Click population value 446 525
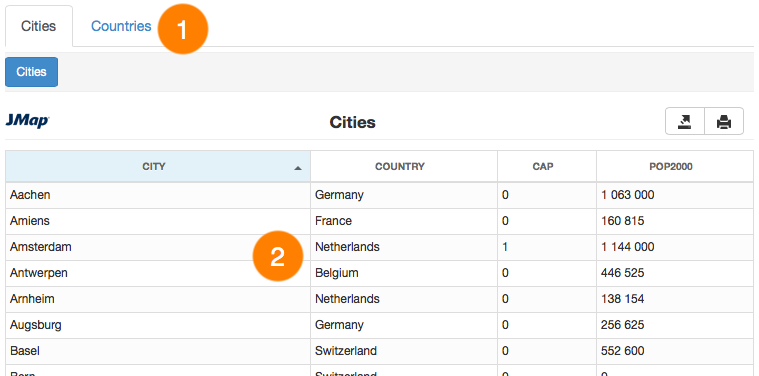Viewport: 759px width, 376px height. 622,273
